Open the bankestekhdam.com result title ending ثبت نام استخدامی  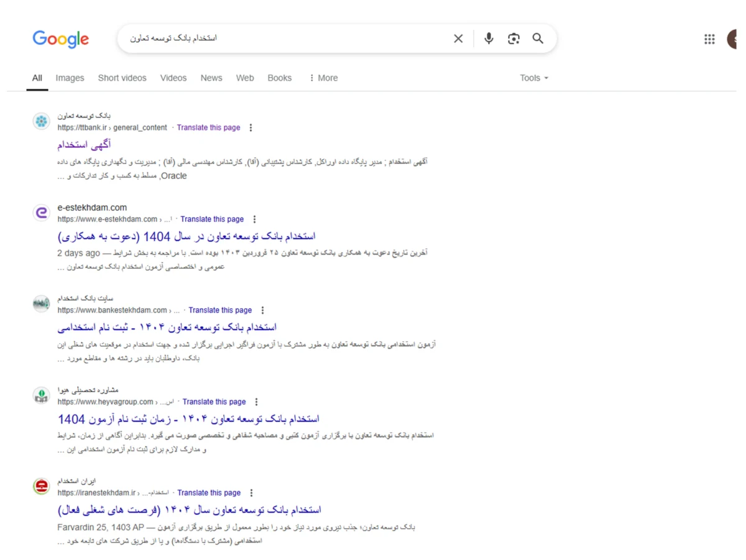click(x=167, y=327)
